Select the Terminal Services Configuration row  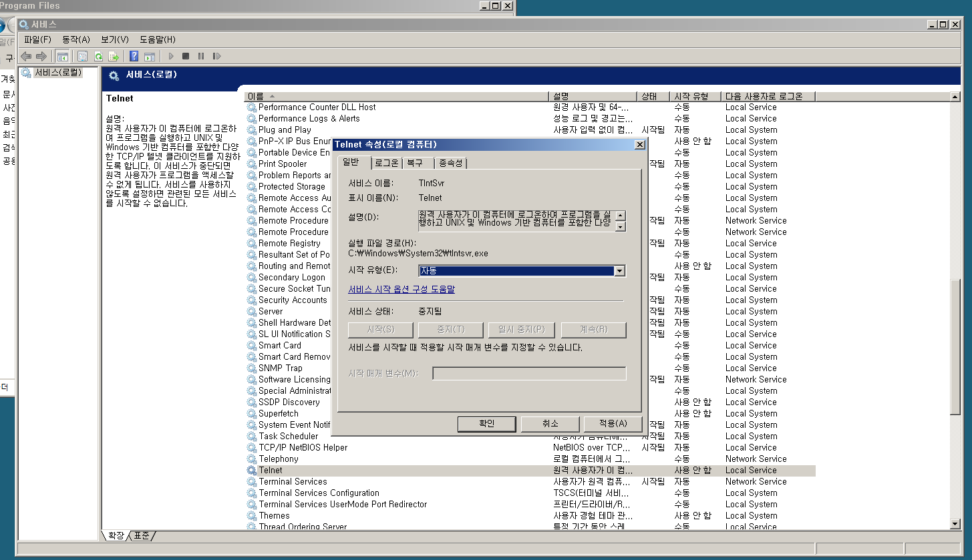(x=530, y=493)
